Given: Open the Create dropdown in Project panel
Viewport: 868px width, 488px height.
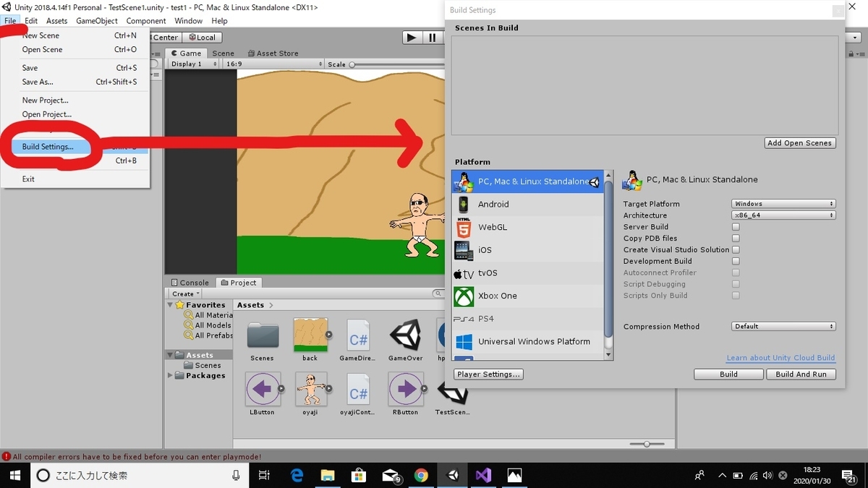Looking at the screenshot, I should pyautogui.click(x=185, y=294).
